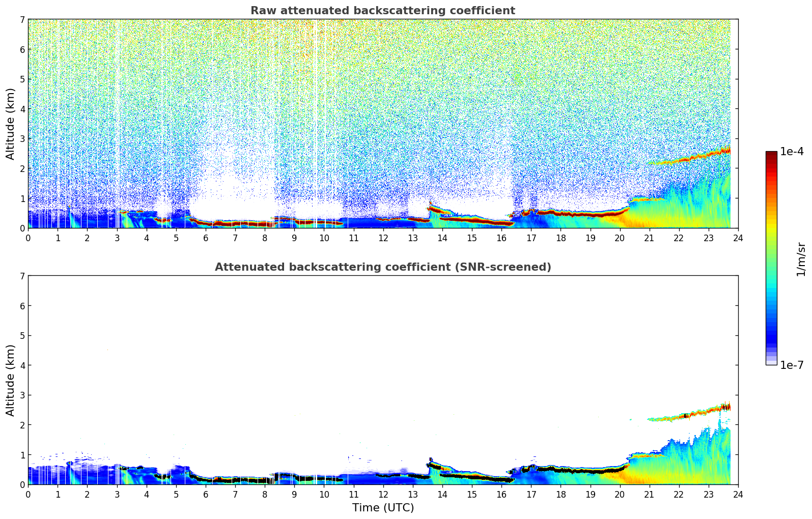The height and width of the screenshot is (519, 812).
Task: Click the '6' hour tick on bottom plot
Action: coord(206,494)
